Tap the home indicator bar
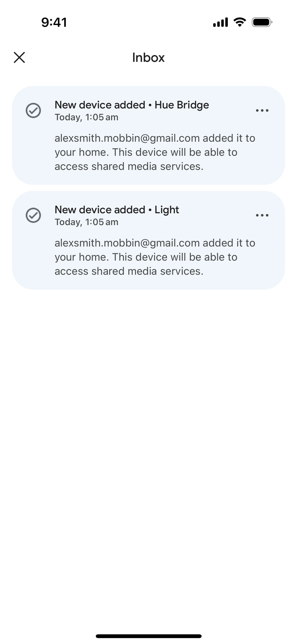 click(x=148, y=636)
